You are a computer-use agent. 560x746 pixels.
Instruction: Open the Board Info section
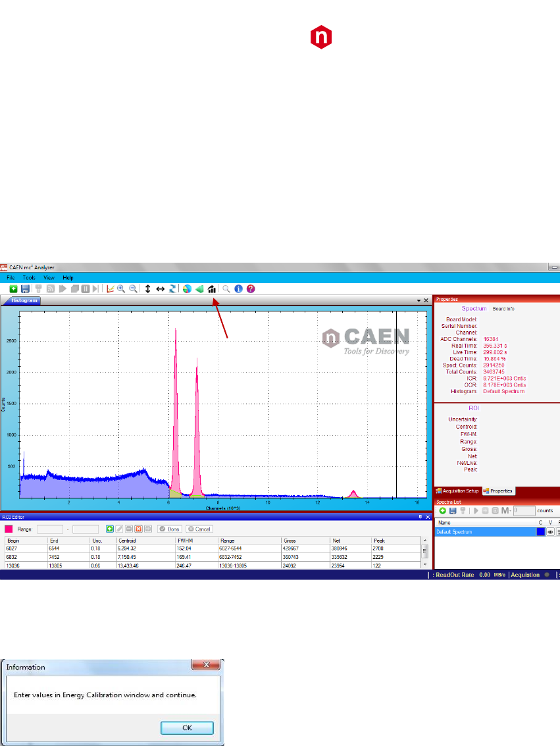pos(503,309)
